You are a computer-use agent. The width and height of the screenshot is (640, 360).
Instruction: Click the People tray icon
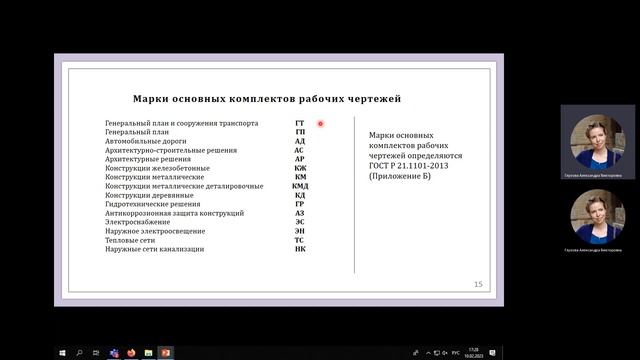(416, 353)
